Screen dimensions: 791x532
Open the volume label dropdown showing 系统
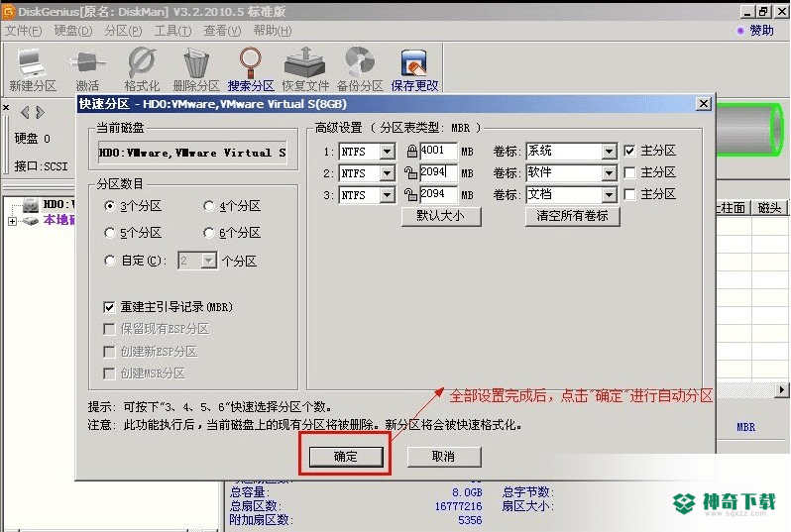(609, 152)
